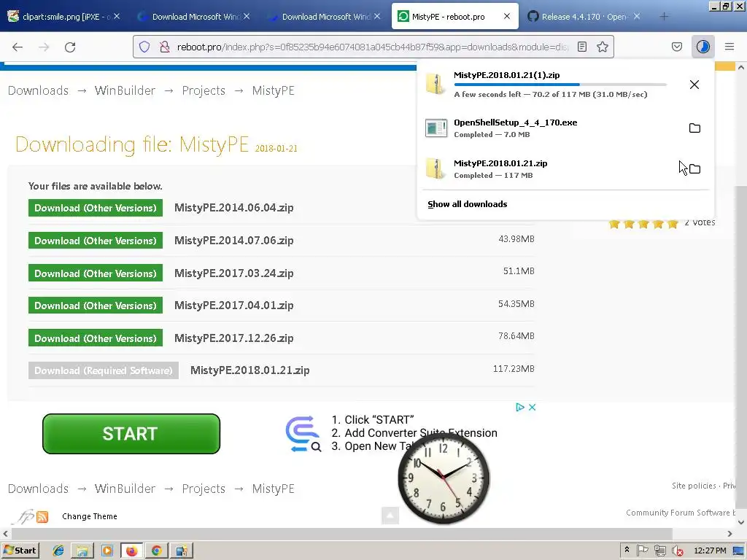Open Site policies footer link
The height and width of the screenshot is (560, 747).
694,486
